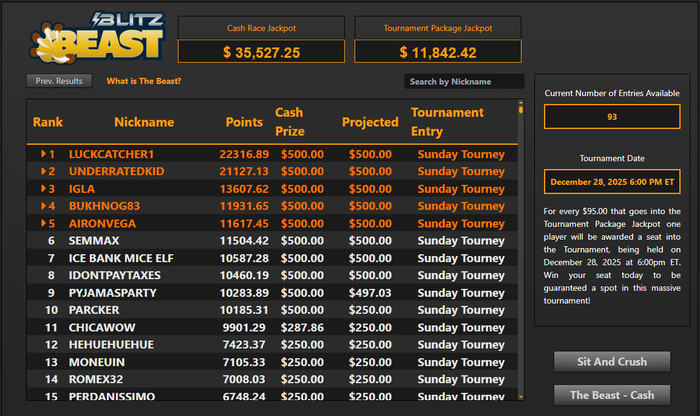Click the Blitz Beast logo

tap(97, 38)
